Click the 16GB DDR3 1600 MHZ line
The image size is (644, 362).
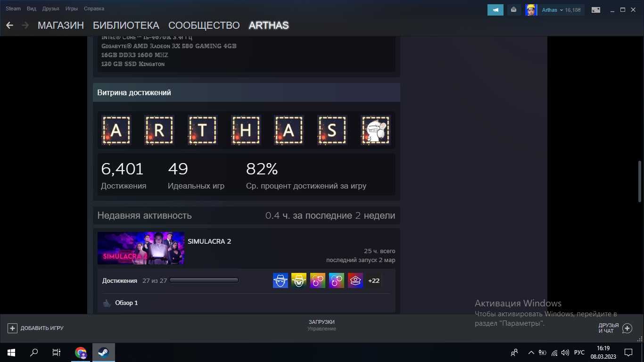tap(134, 55)
